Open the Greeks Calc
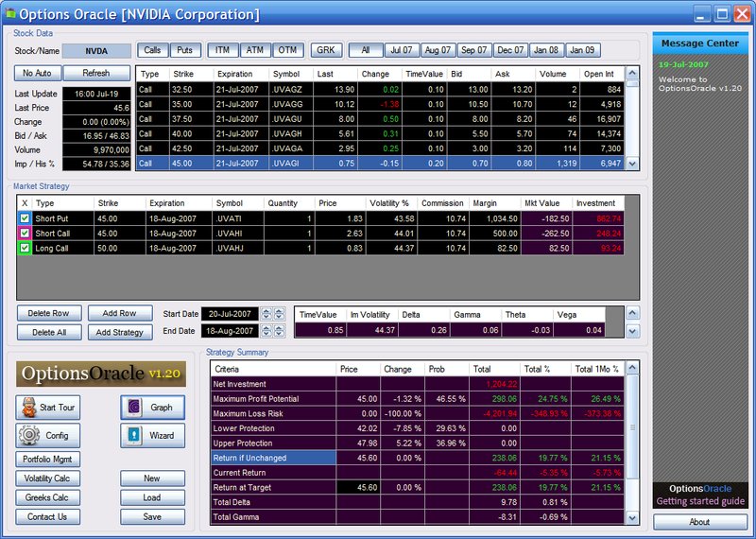The width and height of the screenshot is (756, 539). tap(48, 497)
